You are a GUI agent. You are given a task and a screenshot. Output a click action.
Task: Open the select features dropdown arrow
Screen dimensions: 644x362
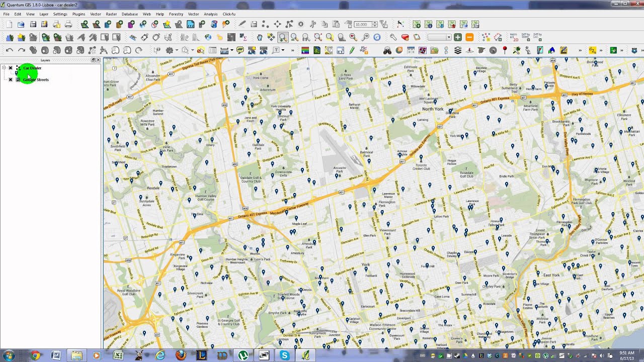coord(192,50)
